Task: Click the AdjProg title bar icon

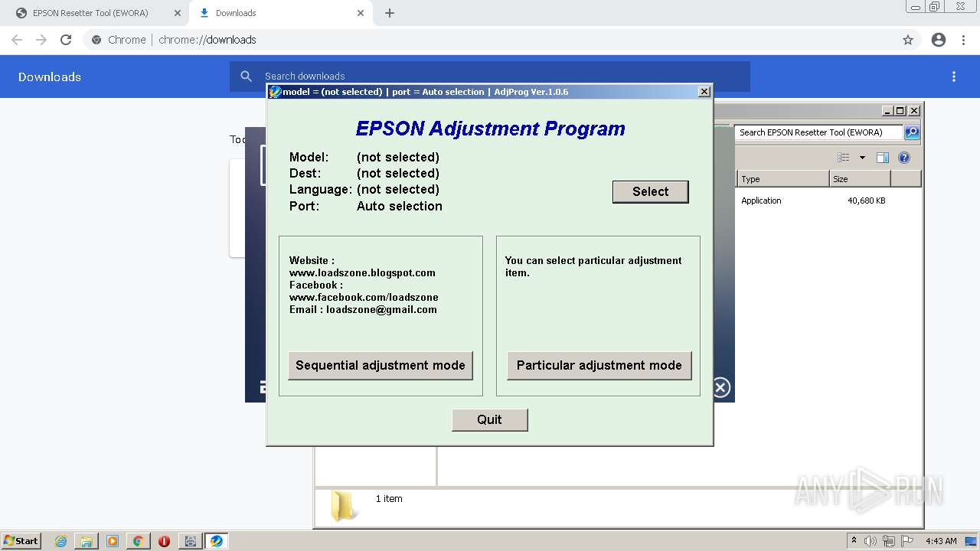Action: pos(275,92)
